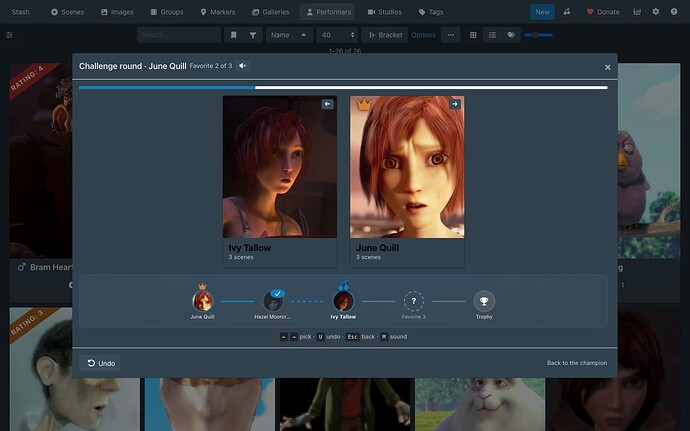Pick Ivy Tallow with left arrow icon
This screenshot has width=690, height=431.
point(327,104)
